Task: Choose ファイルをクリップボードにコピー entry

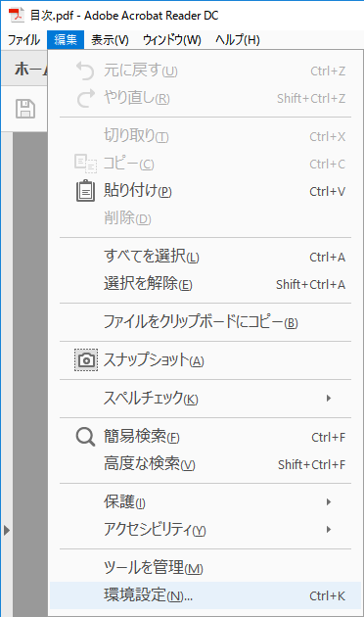Action: (x=205, y=322)
